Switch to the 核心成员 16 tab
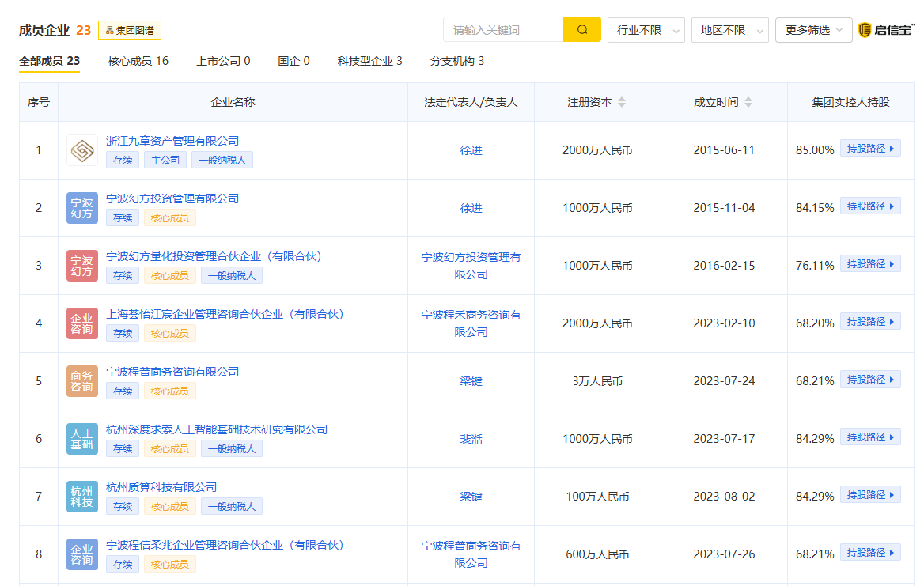 click(x=138, y=61)
